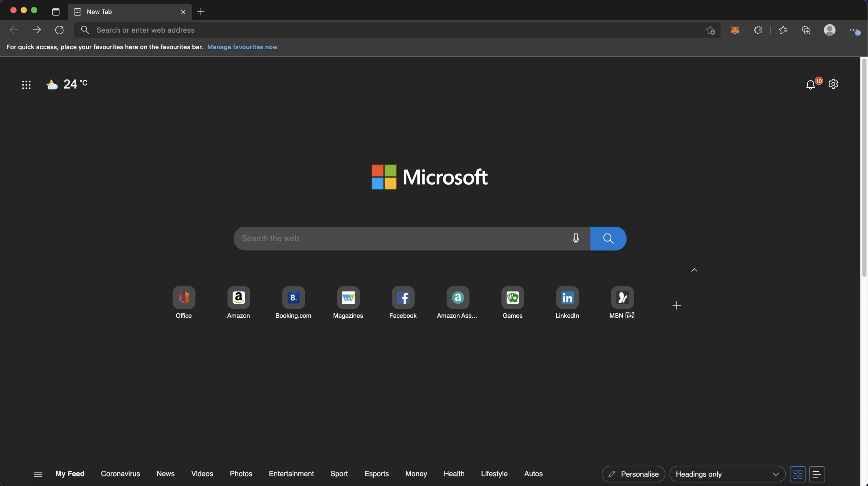Select the Coronavirus tab
868x486 pixels.
tap(120, 474)
